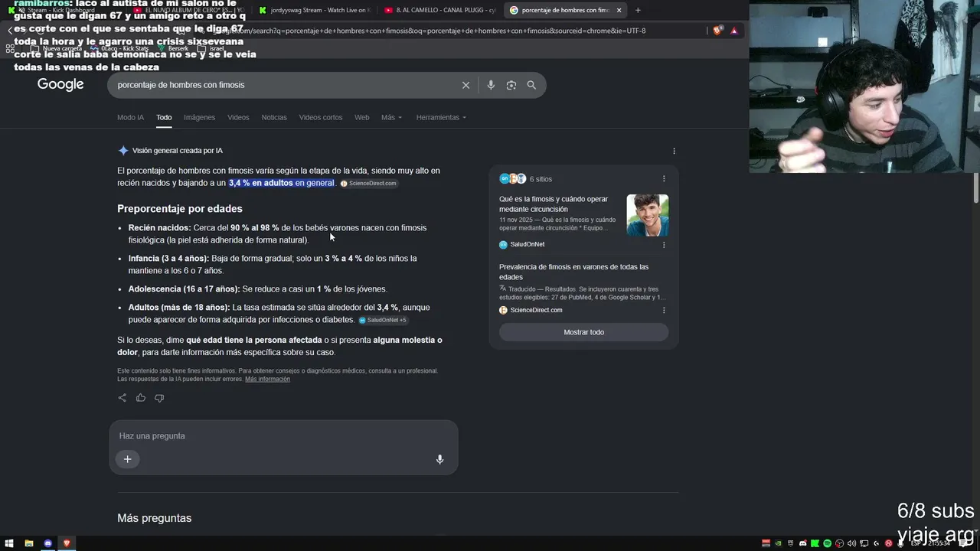This screenshot has width=980, height=551.
Task: Switch to 'Videos cortos' tab
Action: pos(321,118)
